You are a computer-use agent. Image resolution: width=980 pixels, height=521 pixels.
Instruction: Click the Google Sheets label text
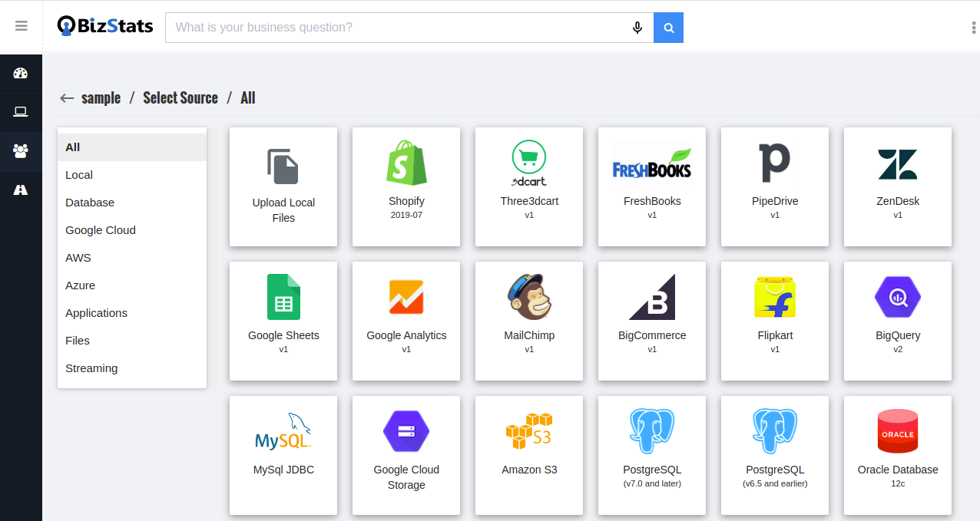coord(283,335)
